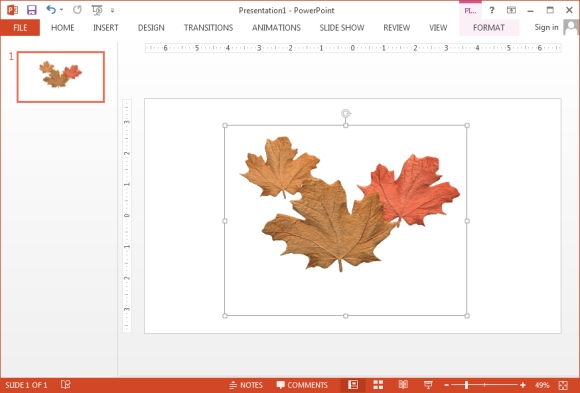
Task: Toggle the NOTES pane
Action: point(246,385)
